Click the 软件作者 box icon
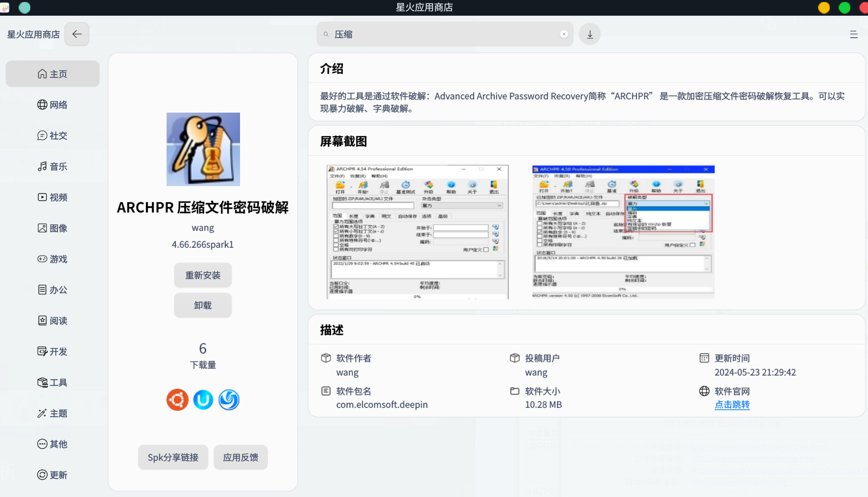 326,358
